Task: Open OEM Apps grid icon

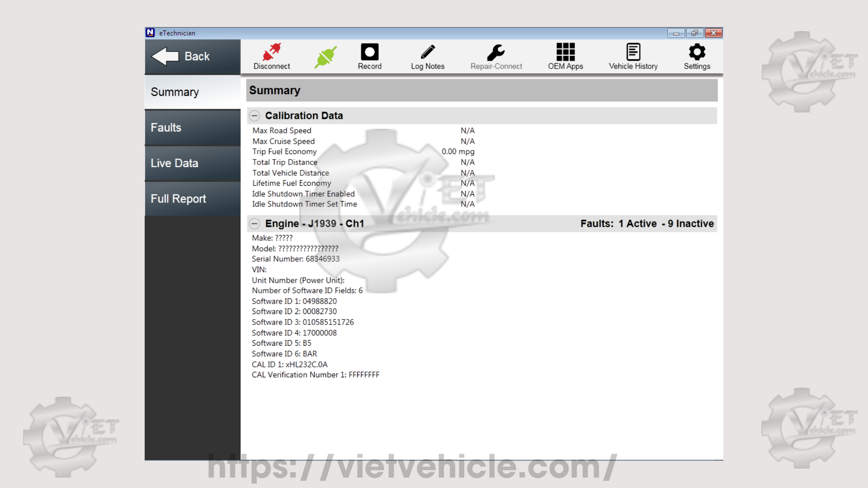Action: point(565,52)
